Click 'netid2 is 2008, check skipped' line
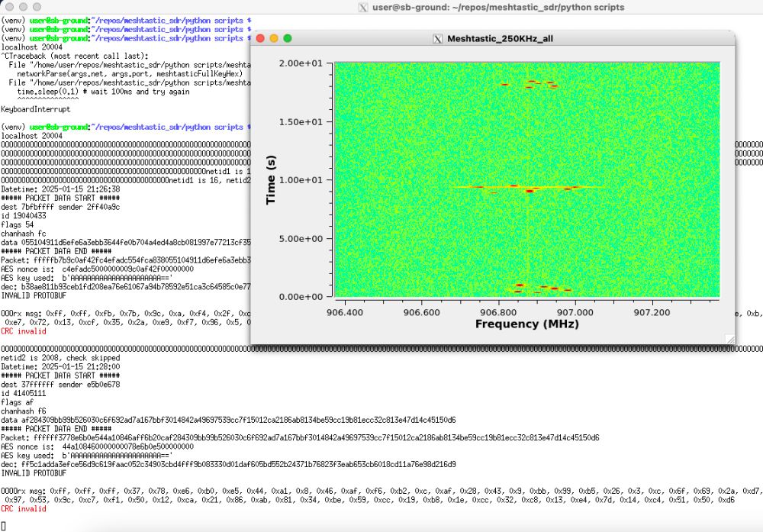The height and width of the screenshot is (532, 763). (x=60, y=358)
